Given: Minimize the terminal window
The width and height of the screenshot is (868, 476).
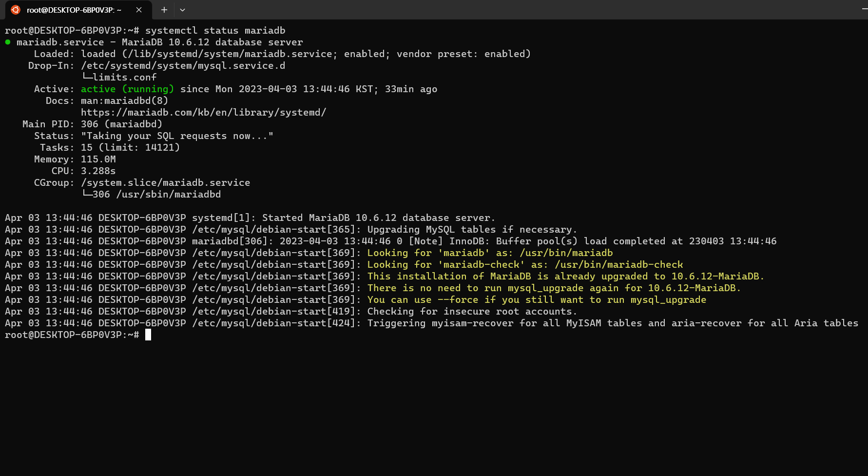Looking at the screenshot, I should (864, 8).
